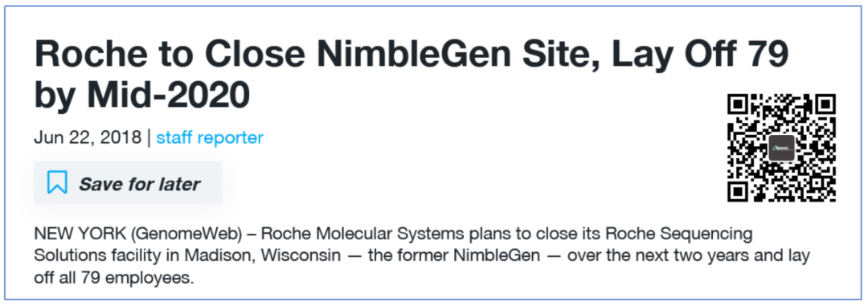Click the article headline about Roche closing NimbleGen
868x306 pixels.
(411, 75)
